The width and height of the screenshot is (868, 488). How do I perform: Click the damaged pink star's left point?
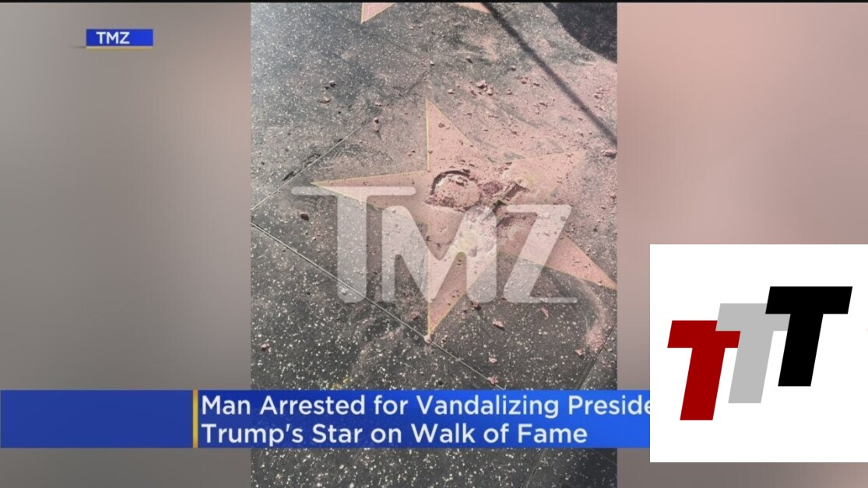point(354,187)
